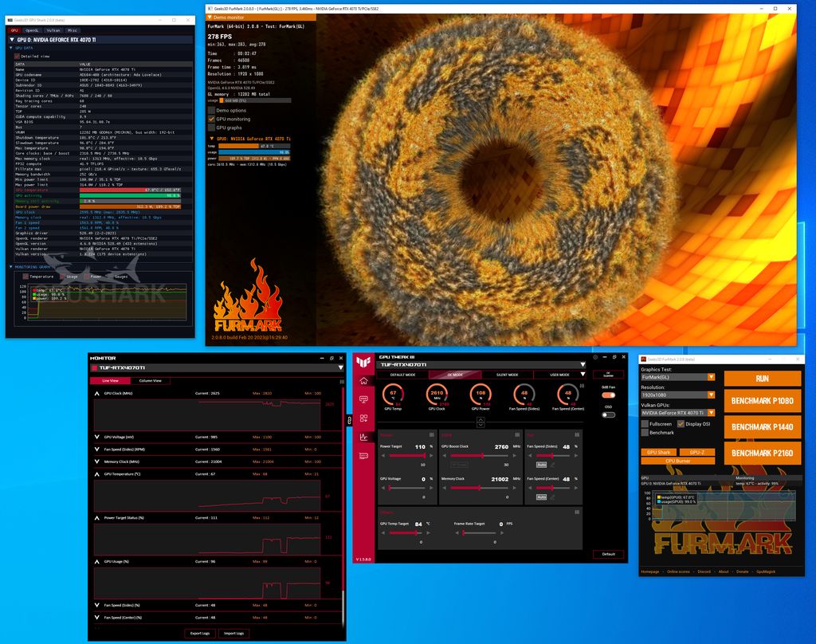Launch GPU-Z from FurMark
This screenshot has width=816, height=644.
697,452
